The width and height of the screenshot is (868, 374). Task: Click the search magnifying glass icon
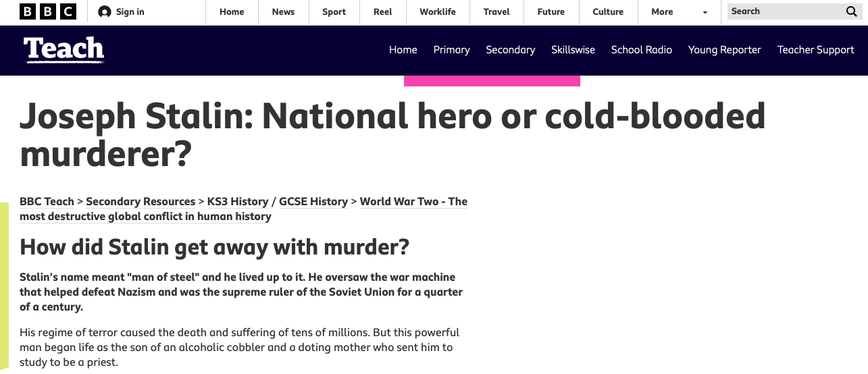851,11
